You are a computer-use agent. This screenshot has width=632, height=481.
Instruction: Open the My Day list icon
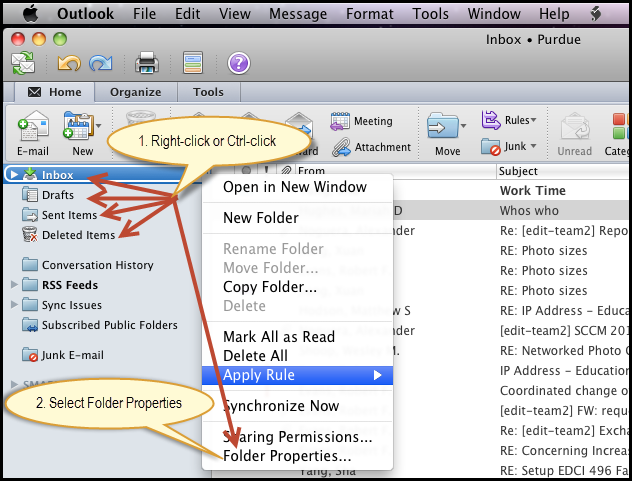point(193,63)
